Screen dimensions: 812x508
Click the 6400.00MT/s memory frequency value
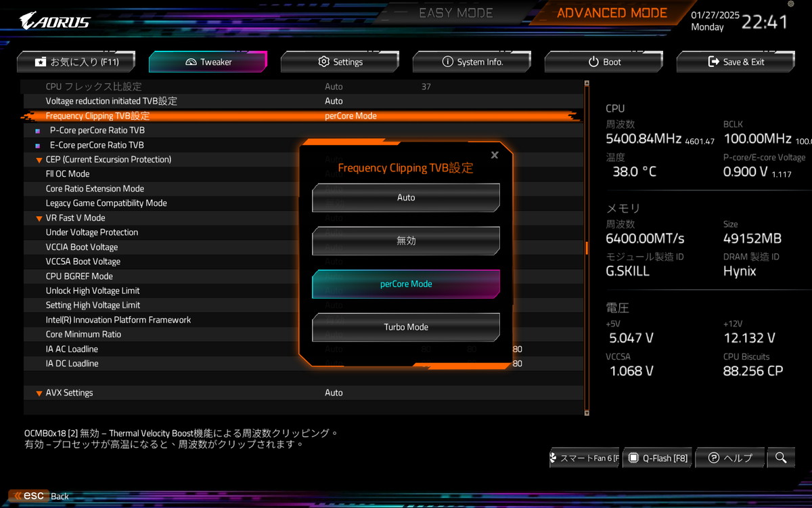tap(645, 238)
